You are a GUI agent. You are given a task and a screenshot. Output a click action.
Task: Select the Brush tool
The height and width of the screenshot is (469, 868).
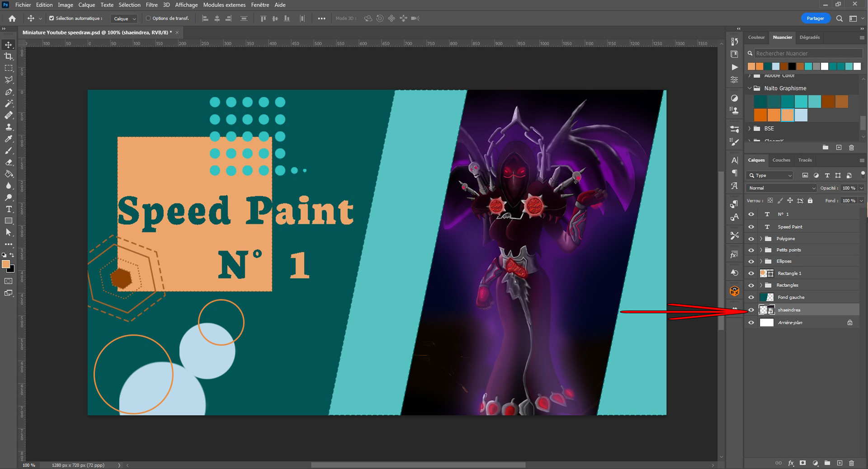[9, 150]
